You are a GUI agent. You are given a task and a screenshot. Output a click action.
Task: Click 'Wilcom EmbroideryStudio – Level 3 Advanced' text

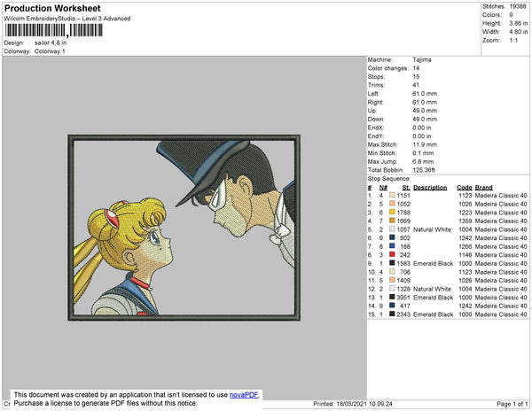(x=67, y=19)
